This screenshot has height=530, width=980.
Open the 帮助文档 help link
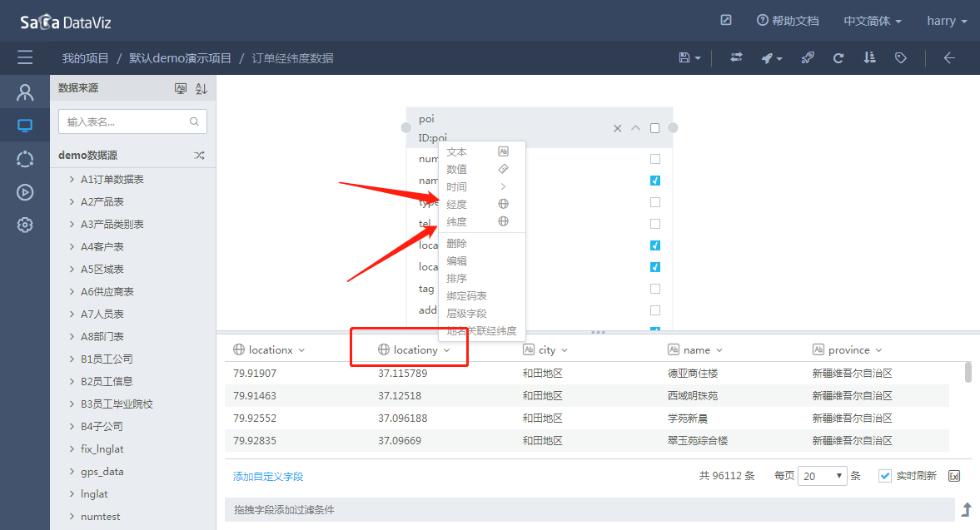click(x=787, y=21)
